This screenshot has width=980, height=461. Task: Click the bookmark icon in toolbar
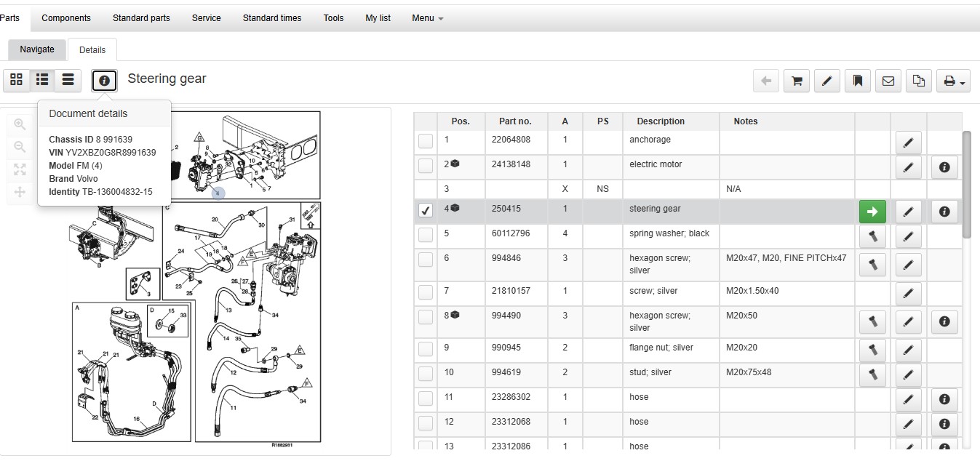click(858, 81)
